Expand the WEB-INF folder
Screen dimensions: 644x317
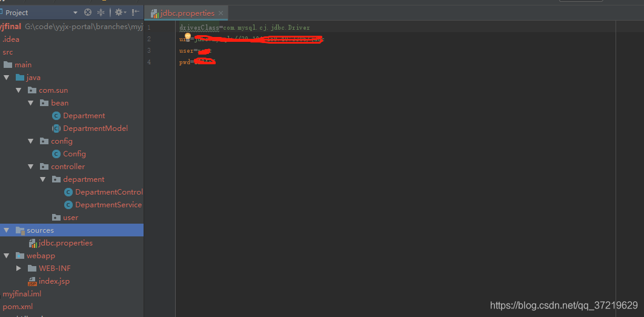19,269
